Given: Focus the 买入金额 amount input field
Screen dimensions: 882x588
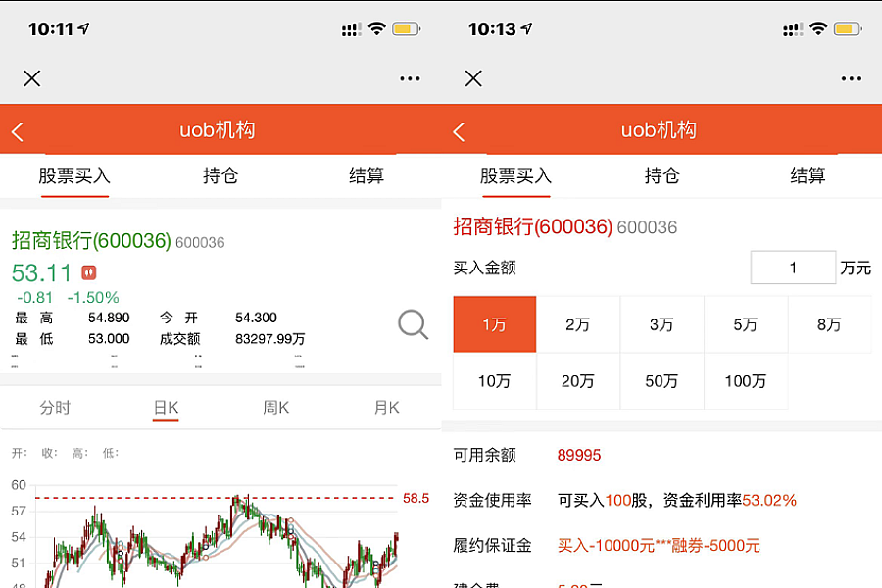Looking at the screenshot, I should coord(793,268).
